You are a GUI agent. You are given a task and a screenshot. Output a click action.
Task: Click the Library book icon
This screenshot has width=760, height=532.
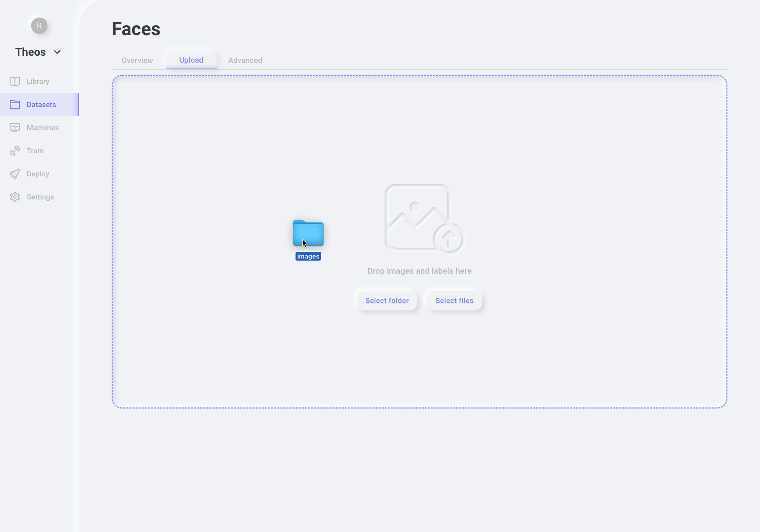point(15,81)
